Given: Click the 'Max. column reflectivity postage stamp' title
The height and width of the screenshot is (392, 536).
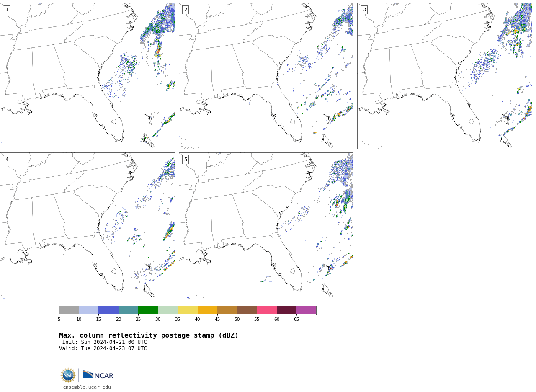Looking at the screenshot, I should tap(149, 335).
